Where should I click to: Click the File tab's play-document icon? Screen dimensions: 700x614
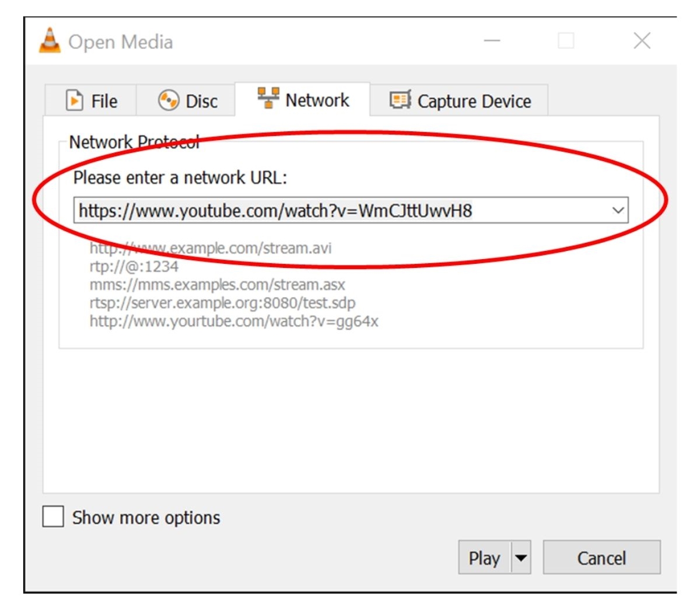point(74,100)
